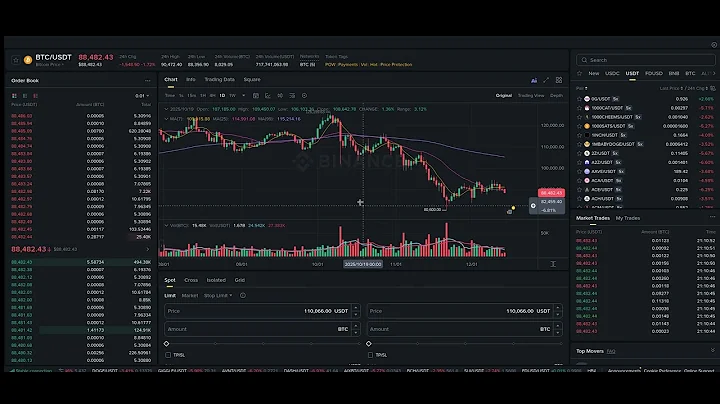Select the 1D chart interval
Image resolution: width=720 pixels, height=404 pixels.
222,95
